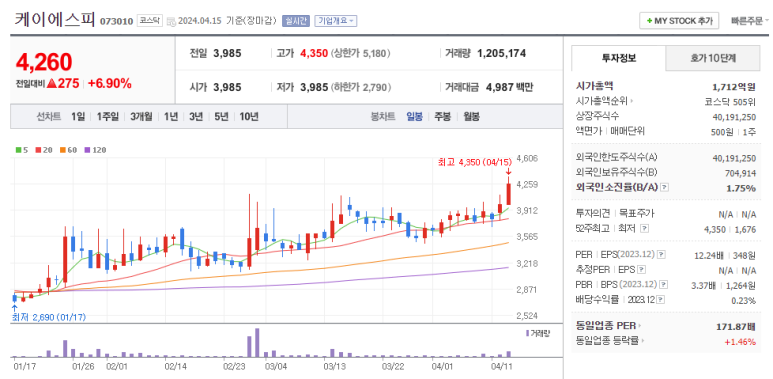Select orange 60-day moving average legend swatch
773x379 pixels.
(63, 150)
